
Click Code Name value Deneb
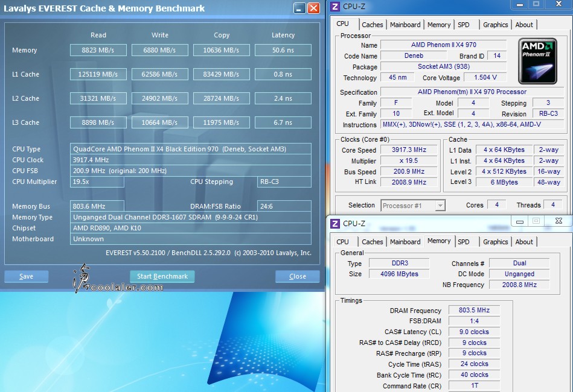click(x=414, y=55)
